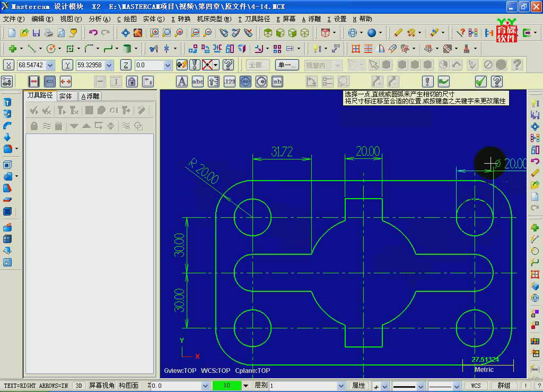The width and height of the screenshot is (543, 392).
Task: Click the 属性 attributes button
Action: [x=358, y=386]
